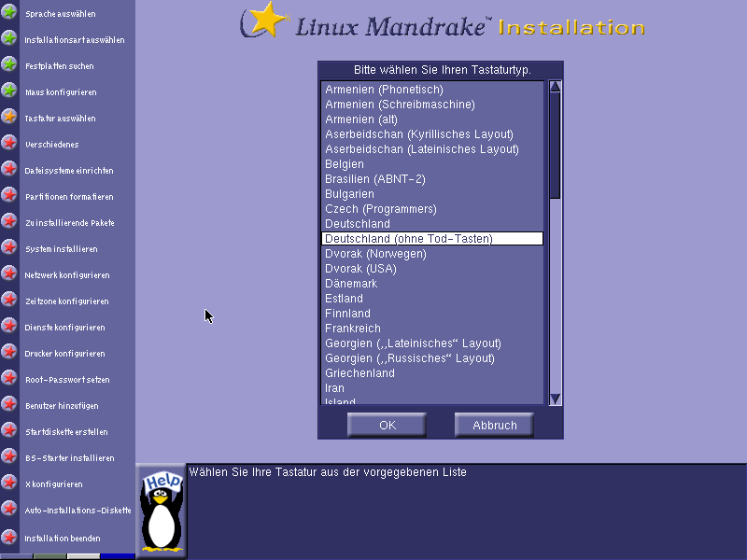Open the Verschiedenes step label
This screenshot has height=560, width=747.
pyautogui.click(x=52, y=145)
